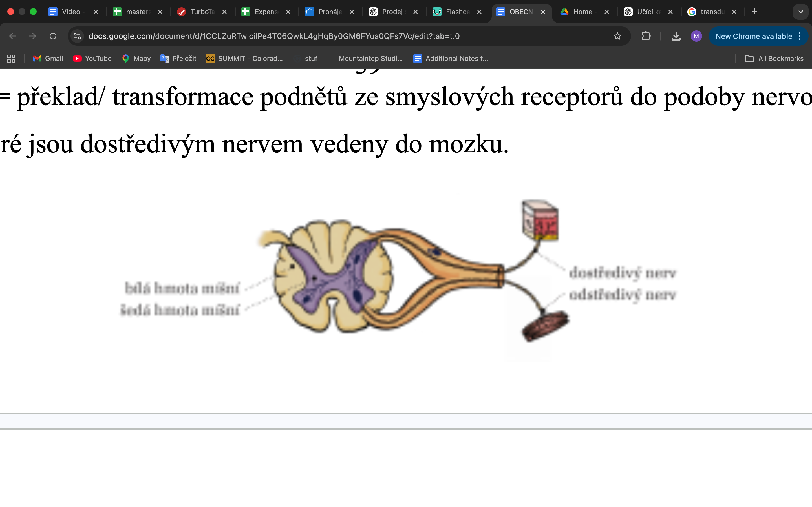Open the YouTube bookmark
Screen dimensions: 812x507
92,58
